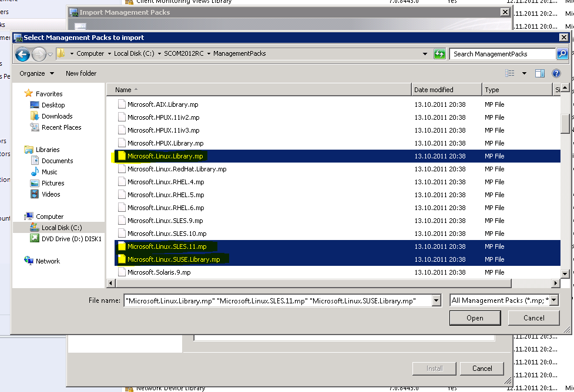Image resolution: width=574 pixels, height=392 pixels.
Task: Toggle the preview pane icon
Action: point(539,73)
